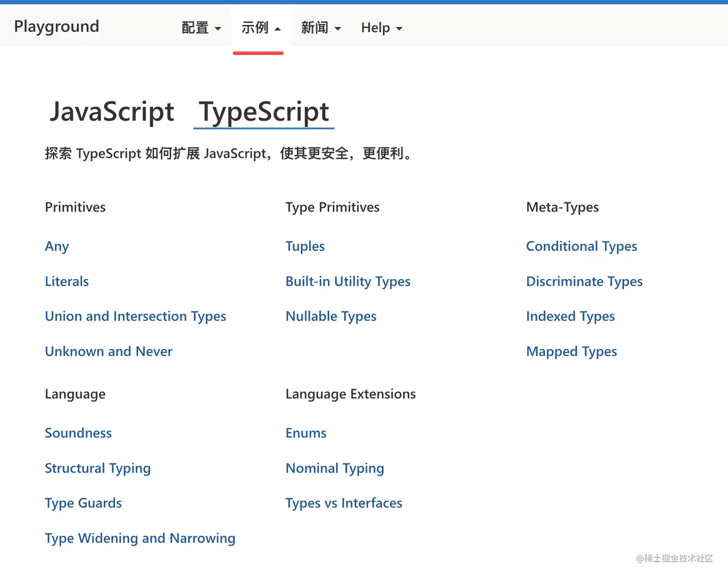Open Built-in Utility Types example
The height and width of the screenshot is (578, 728).
point(348,282)
